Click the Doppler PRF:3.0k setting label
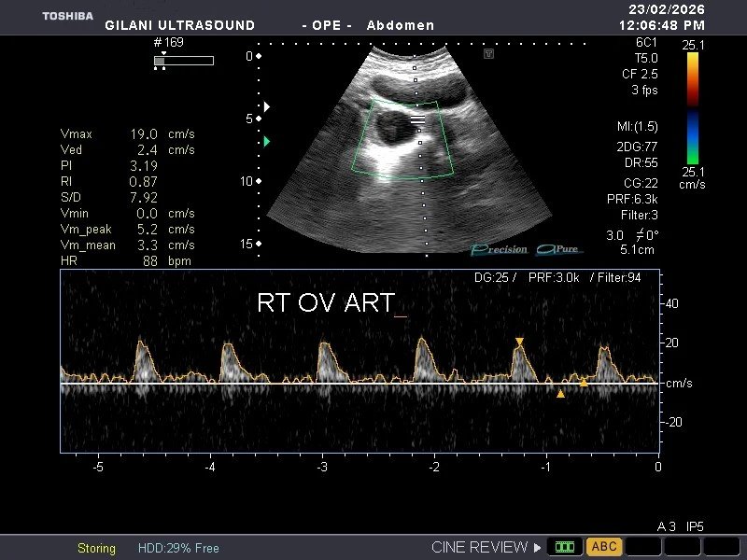The width and height of the screenshot is (747, 560). point(554,277)
